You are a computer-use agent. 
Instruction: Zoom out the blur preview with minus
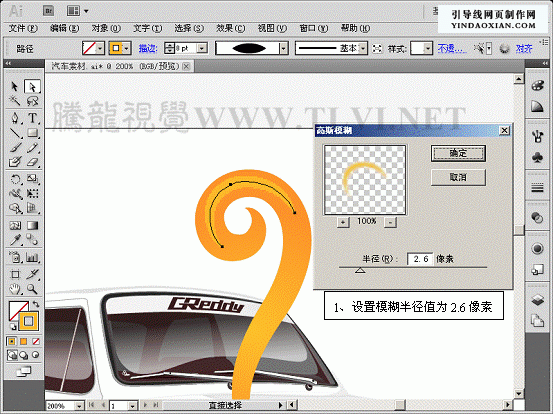[x=390, y=222]
